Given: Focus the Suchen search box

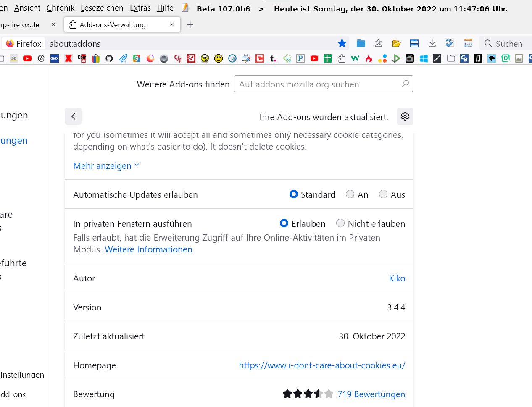Looking at the screenshot, I should click(x=506, y=44).
